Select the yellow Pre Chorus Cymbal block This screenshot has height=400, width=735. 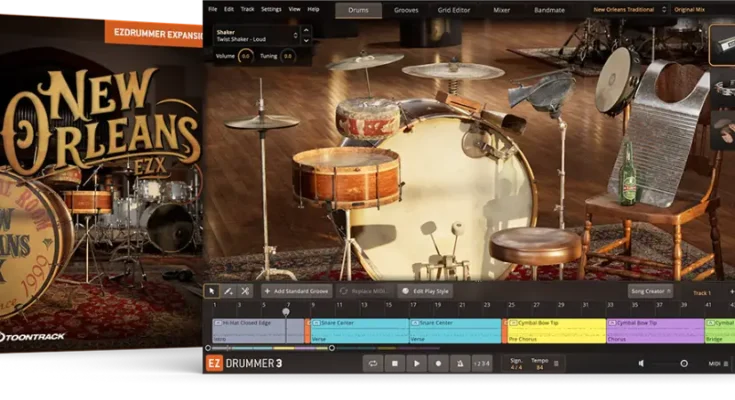(555, 331)
